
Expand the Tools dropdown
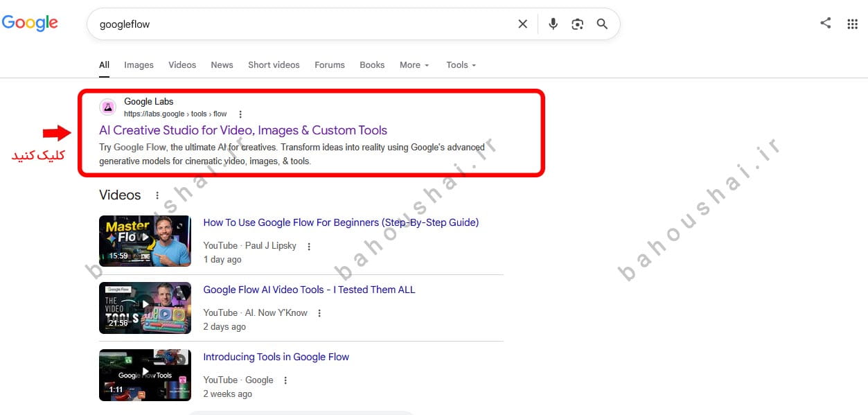[x=461, y=65]
